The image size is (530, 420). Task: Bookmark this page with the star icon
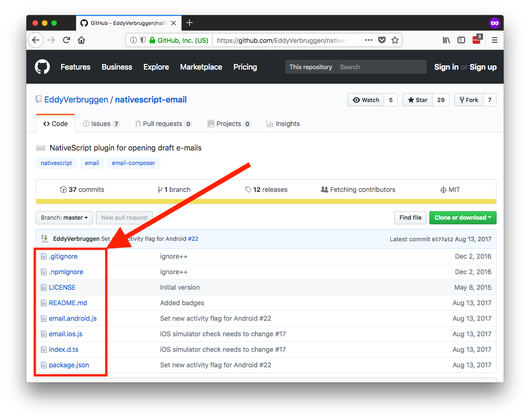(x=395, y=40)
